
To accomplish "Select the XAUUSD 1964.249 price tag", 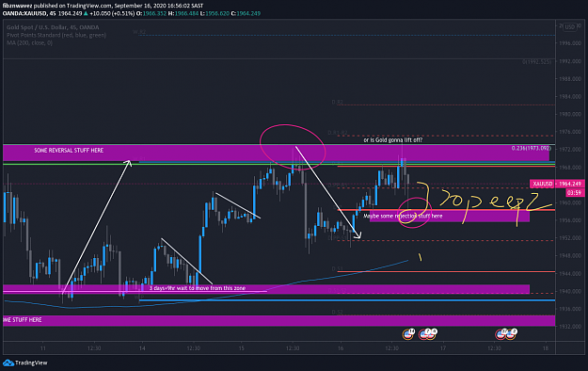I will tap(557, 184).
